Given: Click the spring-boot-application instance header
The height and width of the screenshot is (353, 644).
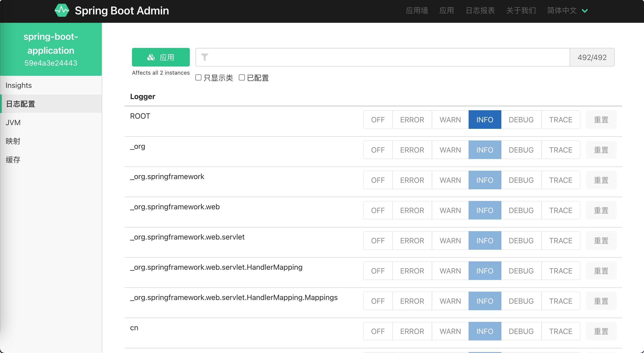Looking at the screenshot, I should coord(51,49).
